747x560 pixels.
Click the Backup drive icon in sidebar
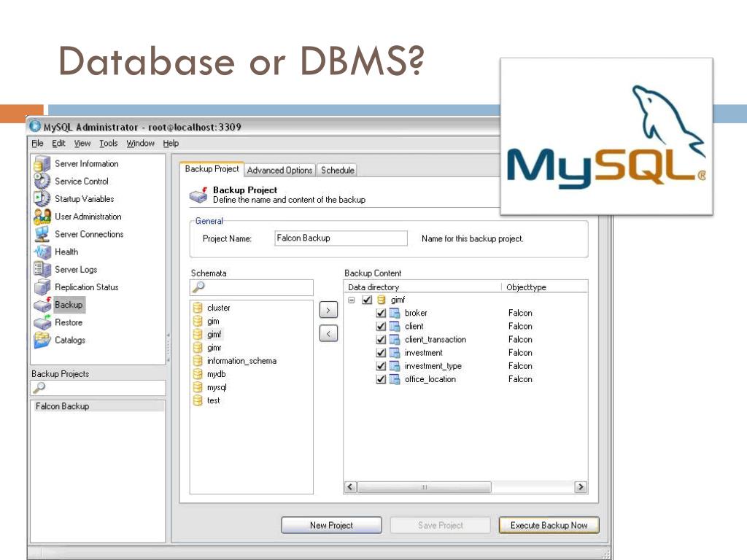[42, 304]
